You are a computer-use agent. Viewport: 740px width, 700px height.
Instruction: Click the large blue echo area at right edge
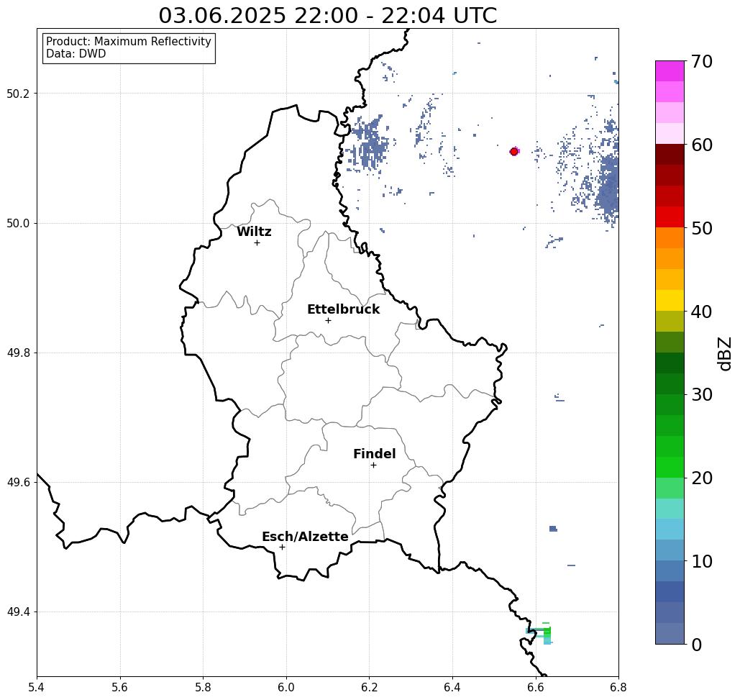coord(608,187)
